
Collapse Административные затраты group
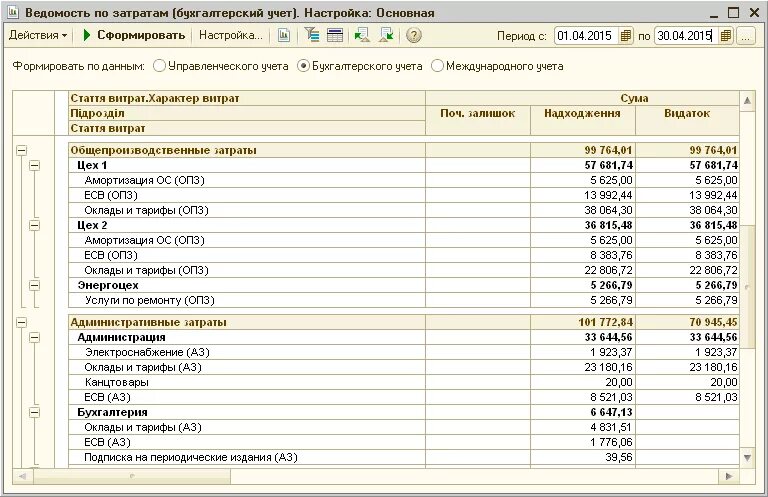[22, 322]
